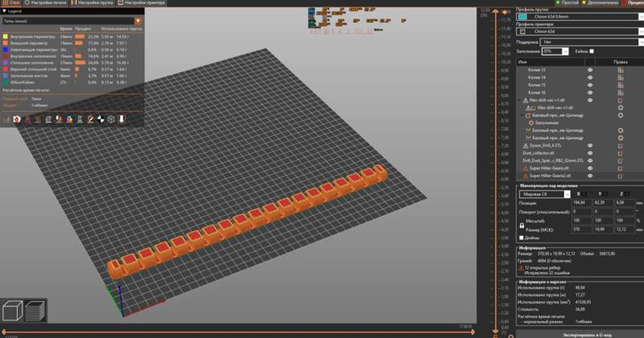Image resolution: width=644 pixels, height=338 pixels.
Task: Toggle tool changes icon in legend toolbar
Action: pos(59,120)
